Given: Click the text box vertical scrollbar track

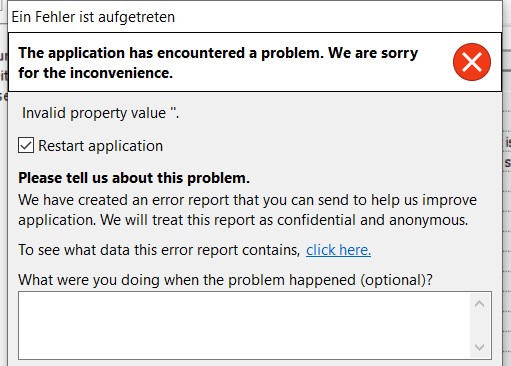Looking at the screenshot, I should coord(479,326).
